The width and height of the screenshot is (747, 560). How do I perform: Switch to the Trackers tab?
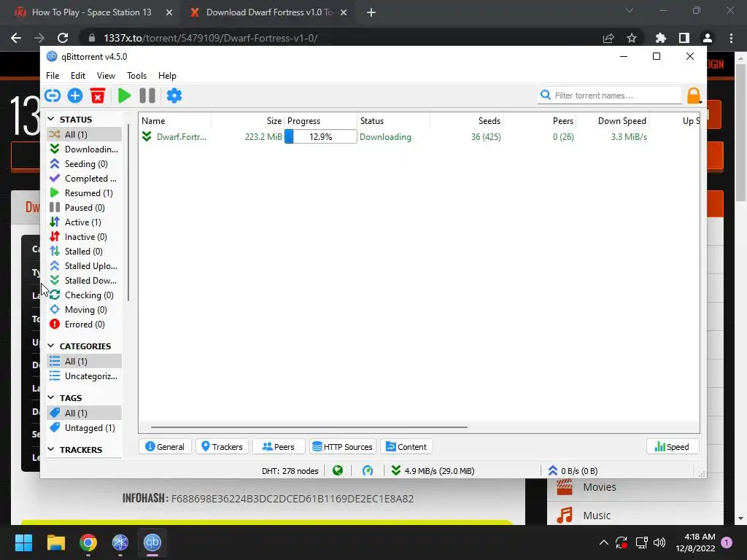222,447
